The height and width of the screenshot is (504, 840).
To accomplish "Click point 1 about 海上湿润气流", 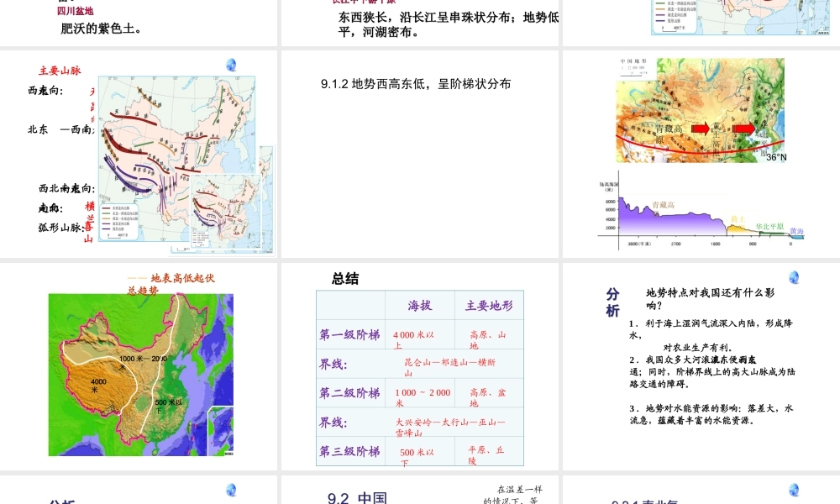I will pos(711,335).
